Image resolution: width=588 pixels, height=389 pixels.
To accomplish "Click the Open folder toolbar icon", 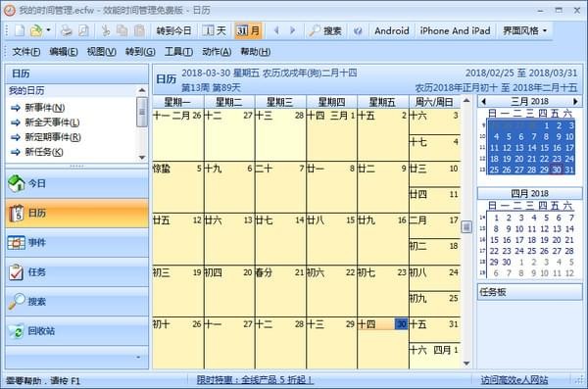I will tap(36, 30).
